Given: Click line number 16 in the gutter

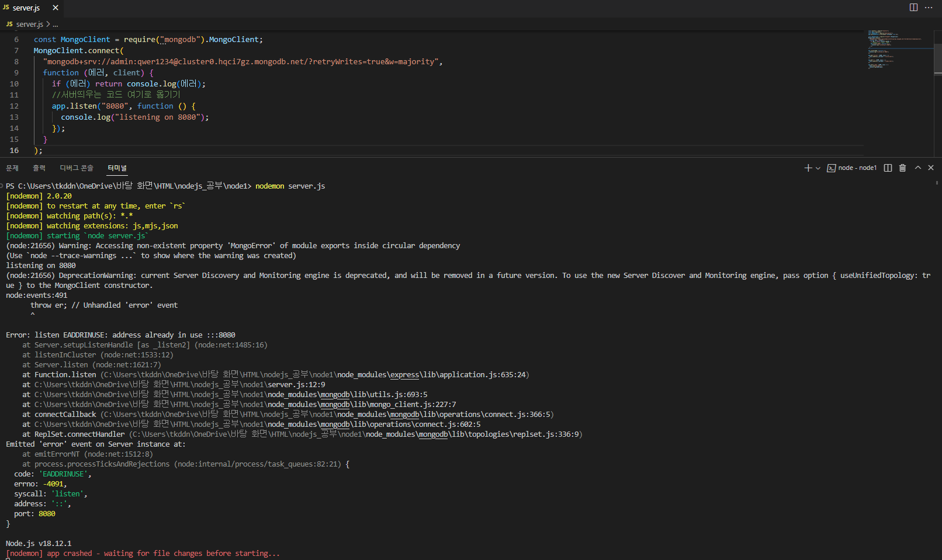Looking at the screenshot, I should (15, 151).
